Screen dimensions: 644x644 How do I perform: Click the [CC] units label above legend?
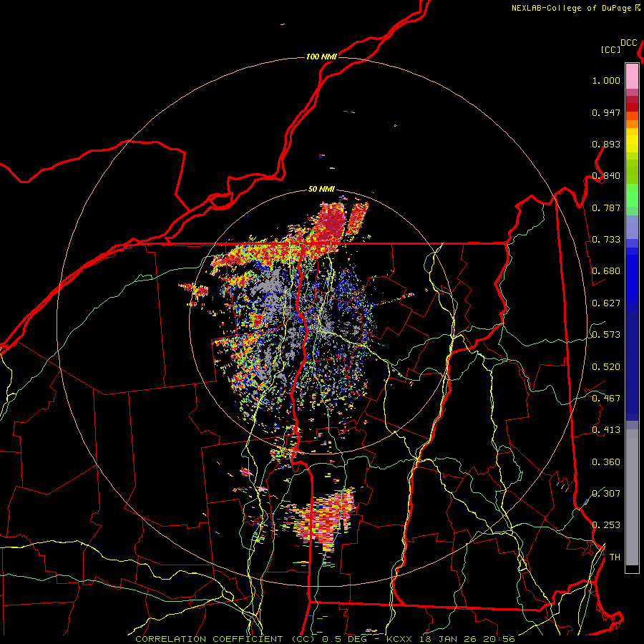point(610,49)
